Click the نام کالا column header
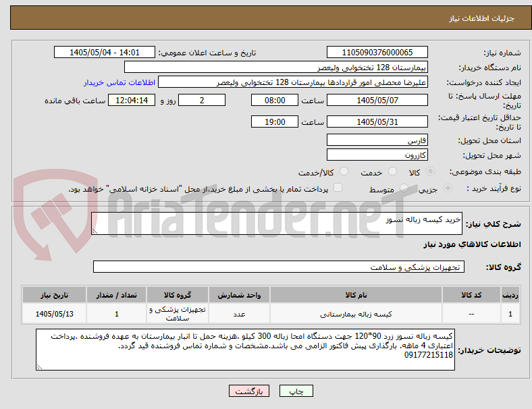Viewport: 532px width, 409px height. click(x=356, y=295)
